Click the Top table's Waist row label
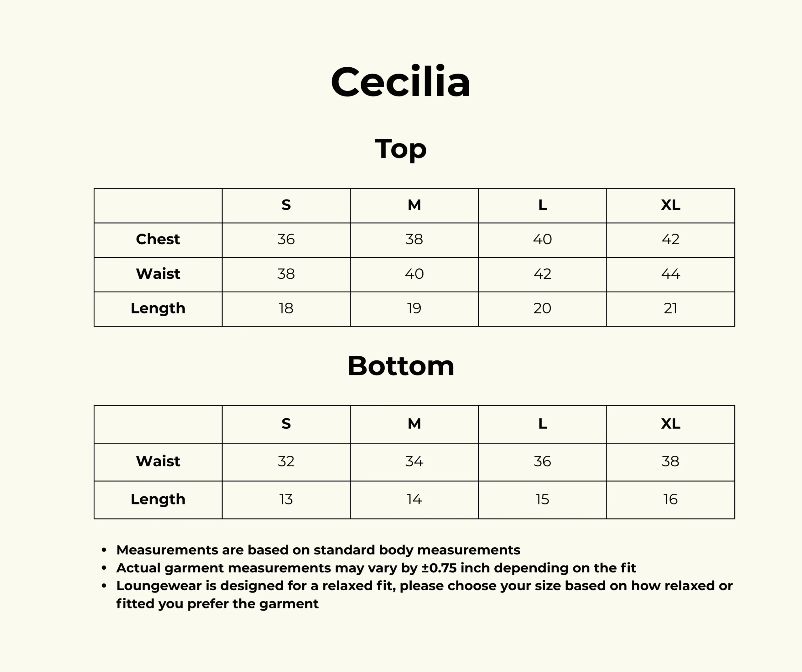 158,274
